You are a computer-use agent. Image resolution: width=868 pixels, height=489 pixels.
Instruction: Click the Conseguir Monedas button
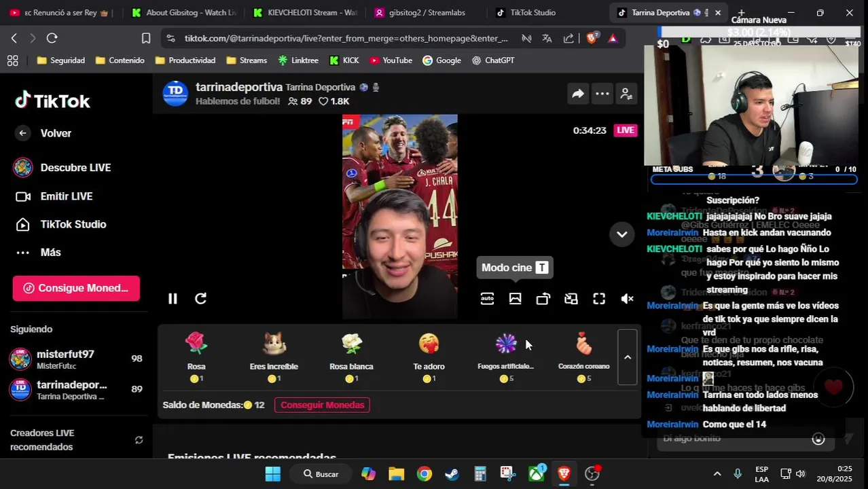coord(323,405)
